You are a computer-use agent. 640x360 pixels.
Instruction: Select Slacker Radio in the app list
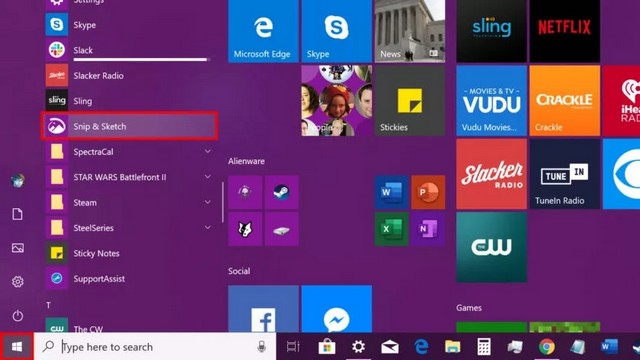129,76
